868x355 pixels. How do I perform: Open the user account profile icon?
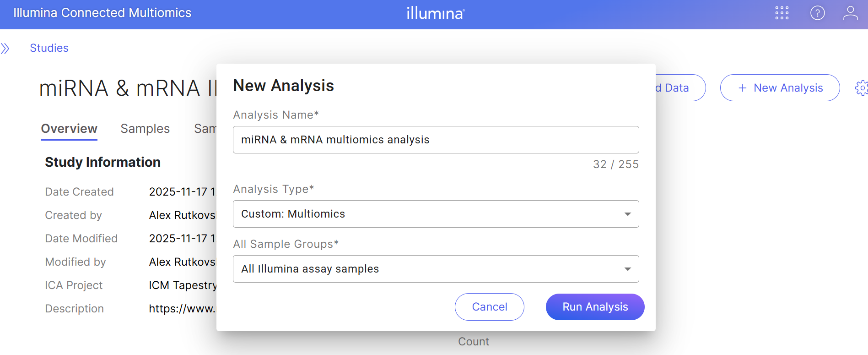click(x=850, y=13)
